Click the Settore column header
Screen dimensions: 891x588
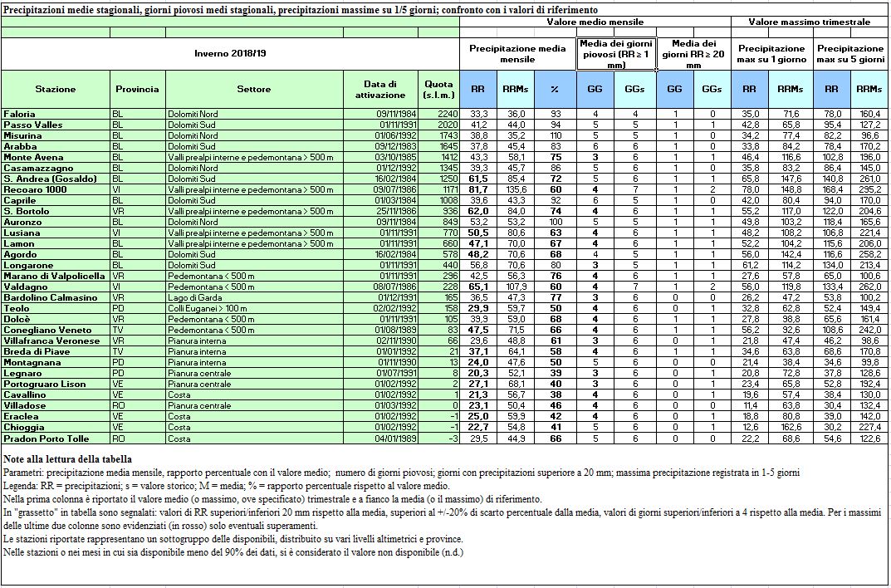253,89
